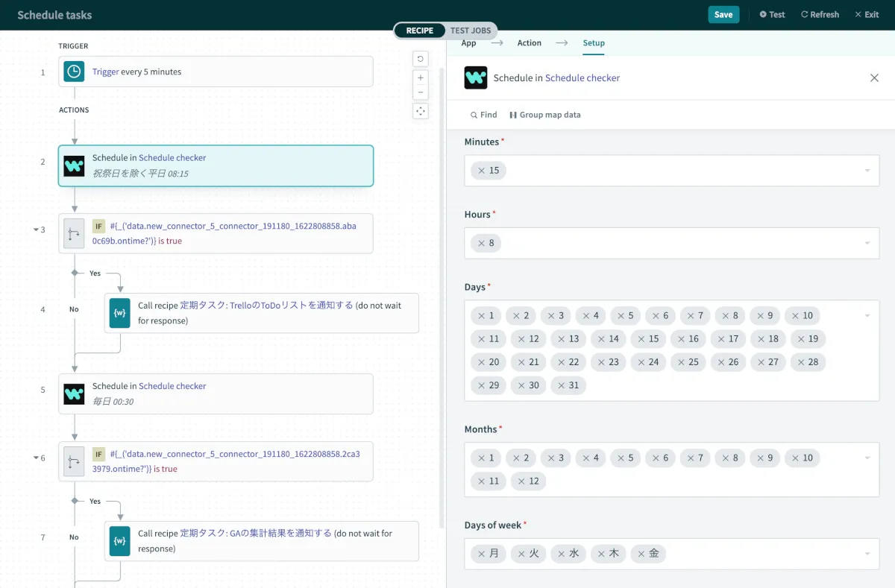Collapse step 3 with its arrow
Screen dimensions: 895x588
35,230
